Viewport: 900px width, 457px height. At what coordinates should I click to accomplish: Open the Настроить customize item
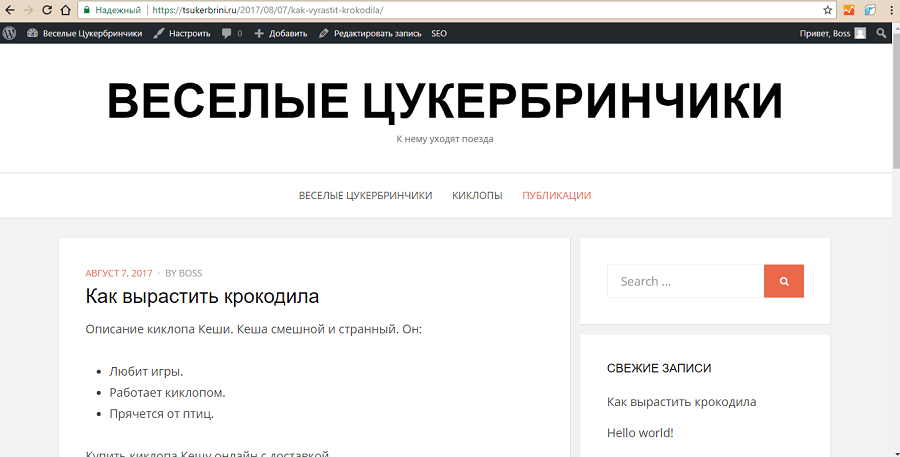182,33
